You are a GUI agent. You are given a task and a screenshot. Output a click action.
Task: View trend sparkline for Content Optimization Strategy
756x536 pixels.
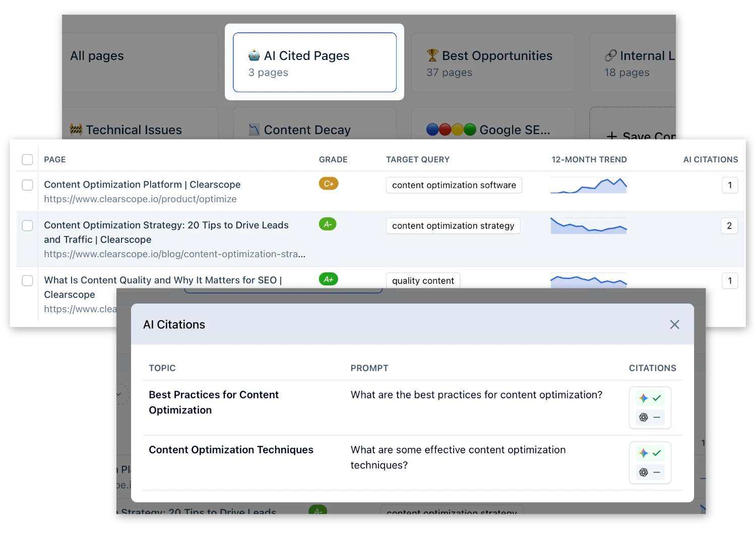[589, 225]
